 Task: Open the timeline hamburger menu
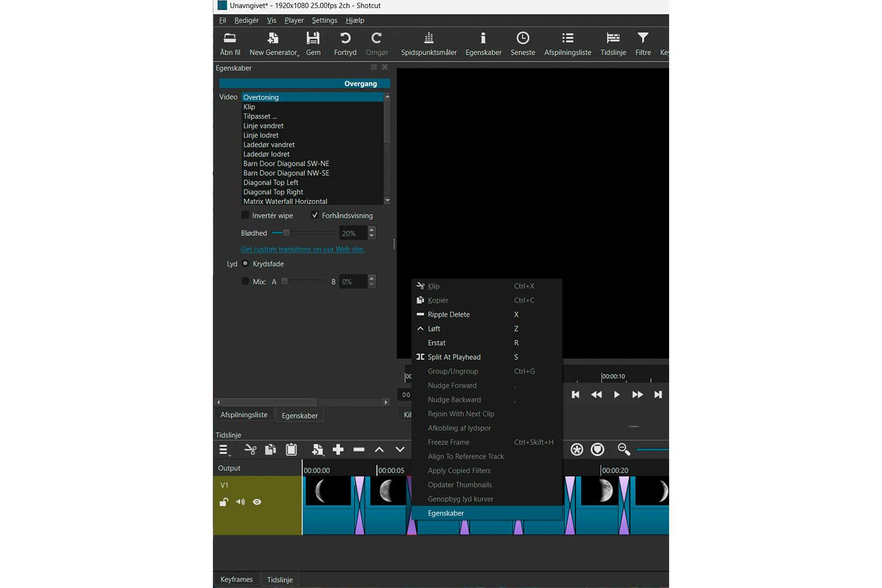[x=224, y=449]
